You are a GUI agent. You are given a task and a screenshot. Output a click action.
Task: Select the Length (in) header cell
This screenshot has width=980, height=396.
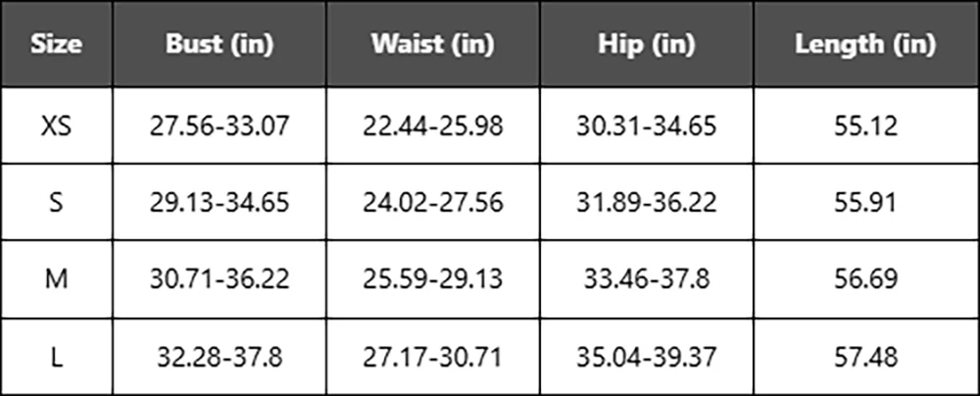pos(865,44)
